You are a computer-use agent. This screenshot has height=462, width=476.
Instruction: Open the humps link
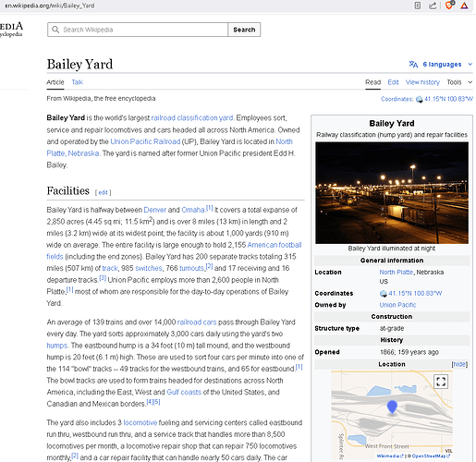coord(57,346)
